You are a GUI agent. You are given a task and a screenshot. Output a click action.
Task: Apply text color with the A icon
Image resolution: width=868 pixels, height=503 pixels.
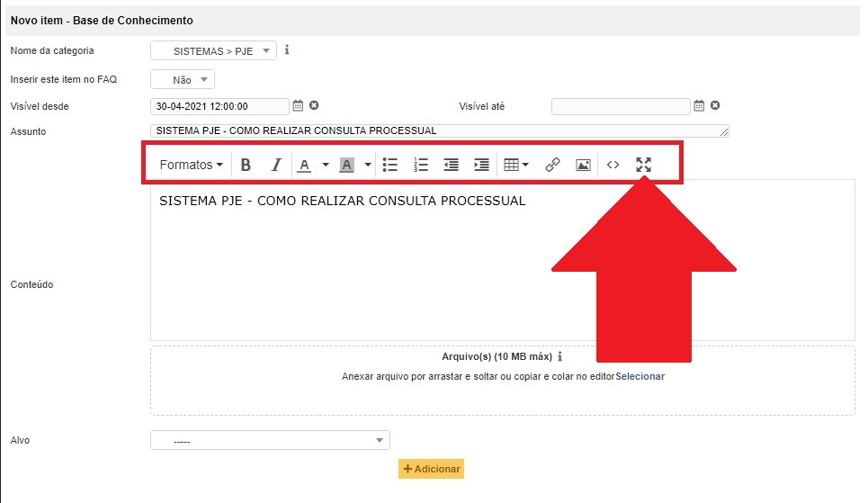coord(304,165)
